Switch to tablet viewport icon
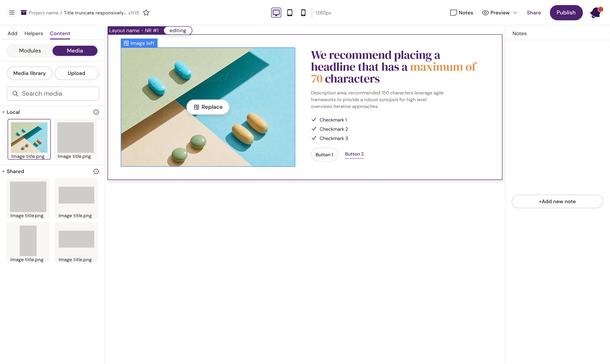Image resolution: width=610 pixels, height=364 pixels. (x=290, y=12)
